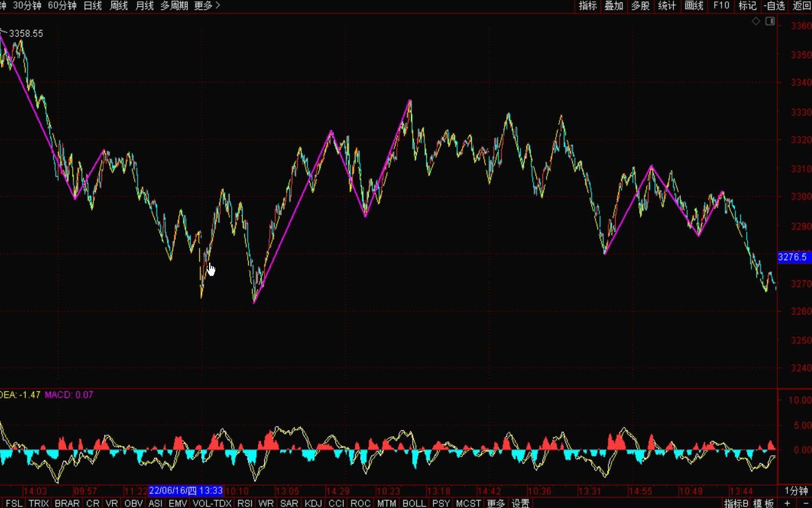The width and height of the screenshot is (812, 508).
Task: Click the blue 3276.5 price tag
Action: pyautogui.click(x=794, y=257)
